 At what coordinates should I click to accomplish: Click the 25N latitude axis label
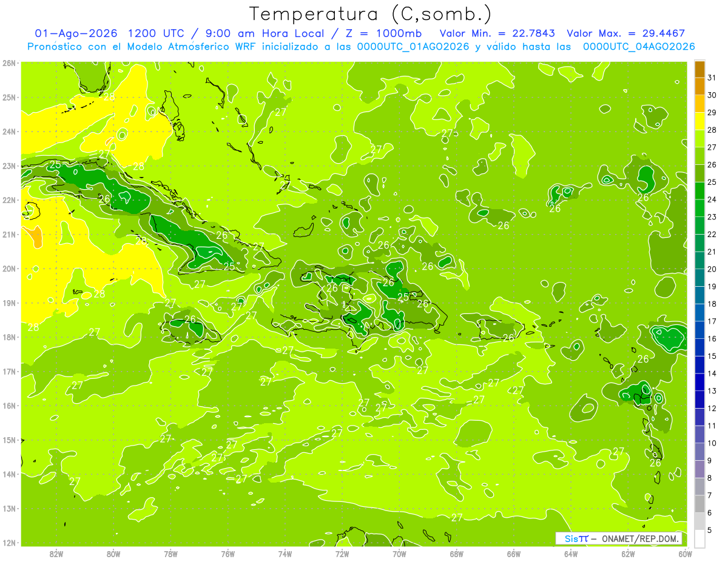8,97
